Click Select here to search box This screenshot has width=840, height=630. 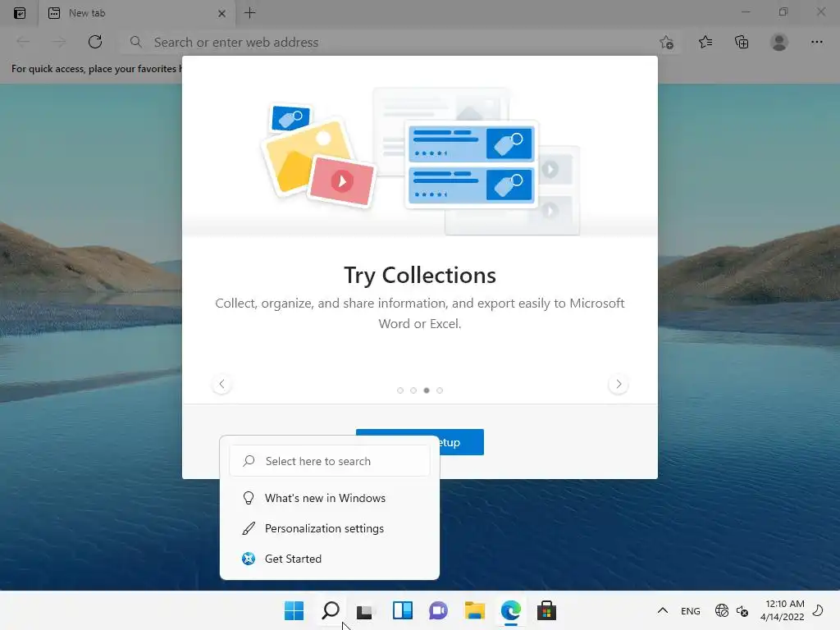[x=330, y=461]
